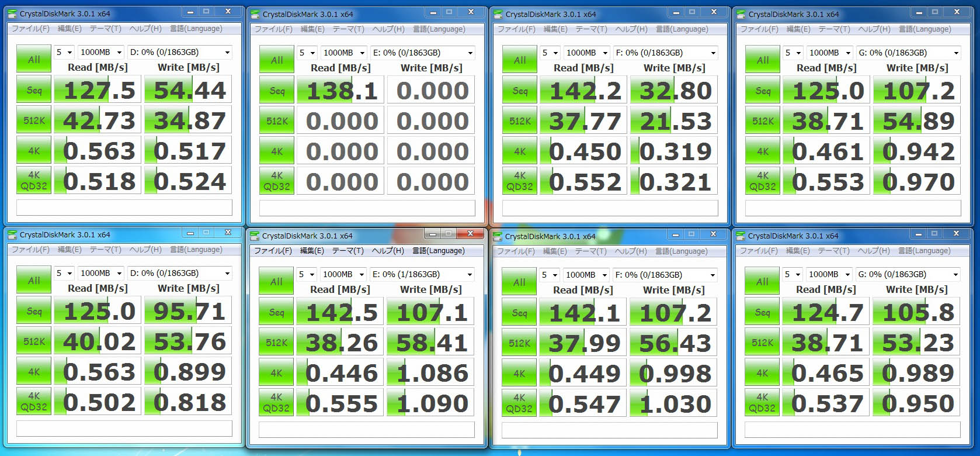
Task: Open ヘルプ(H) menu in upper G: window
Action: (874, 29)
